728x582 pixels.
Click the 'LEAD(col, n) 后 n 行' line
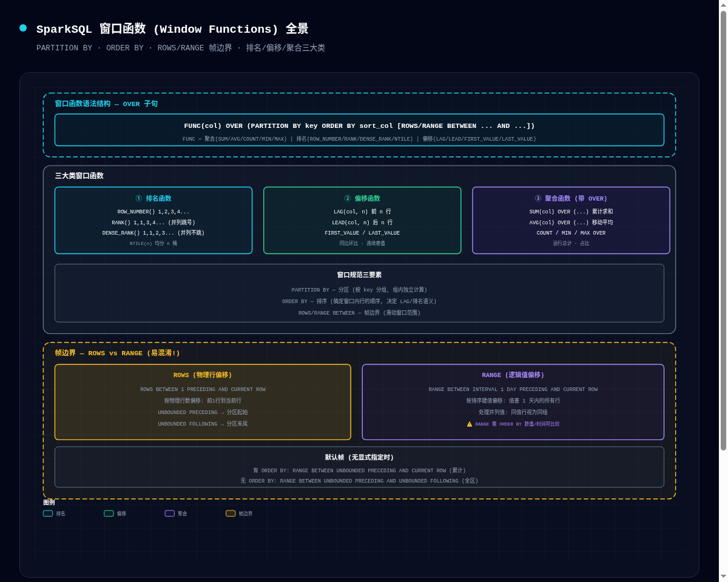point(362,222)
